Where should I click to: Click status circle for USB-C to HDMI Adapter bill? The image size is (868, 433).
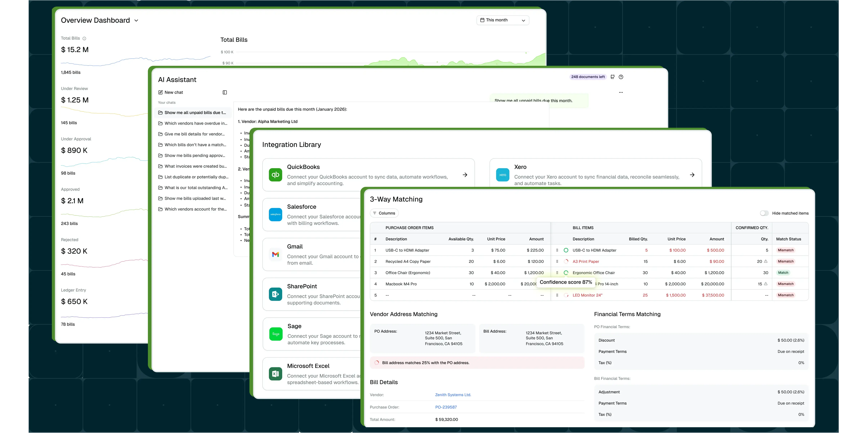566,250
